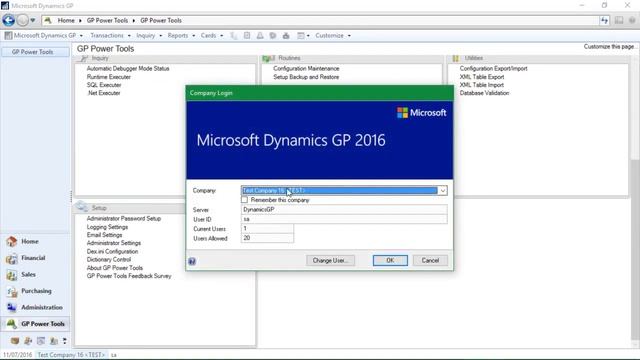Click the refresh icon beside the address bar

coord(604,20)
